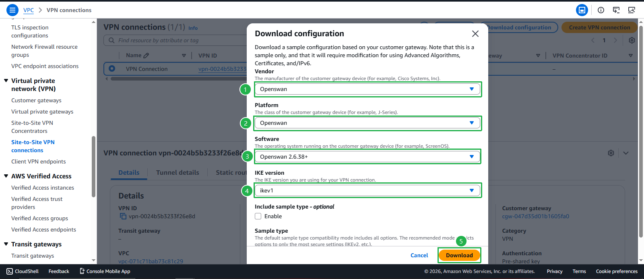Open Virtual private gateways in sidebar

[x=42, y=112]
